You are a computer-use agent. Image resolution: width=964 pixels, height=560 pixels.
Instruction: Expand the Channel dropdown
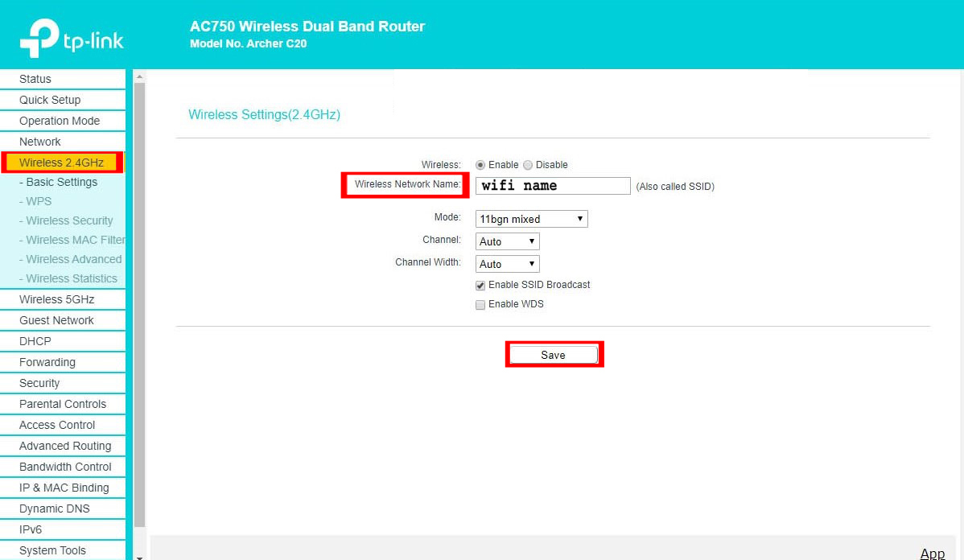[x=507, y=241]
